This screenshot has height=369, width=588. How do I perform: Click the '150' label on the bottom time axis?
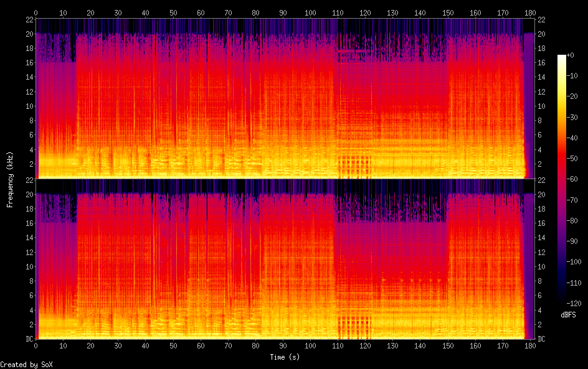coord(448,346)
